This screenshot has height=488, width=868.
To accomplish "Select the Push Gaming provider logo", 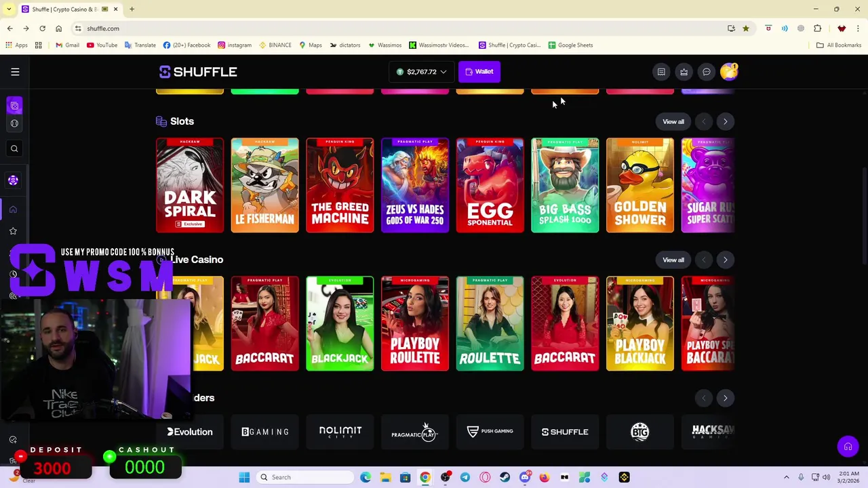I will (490, 432).
